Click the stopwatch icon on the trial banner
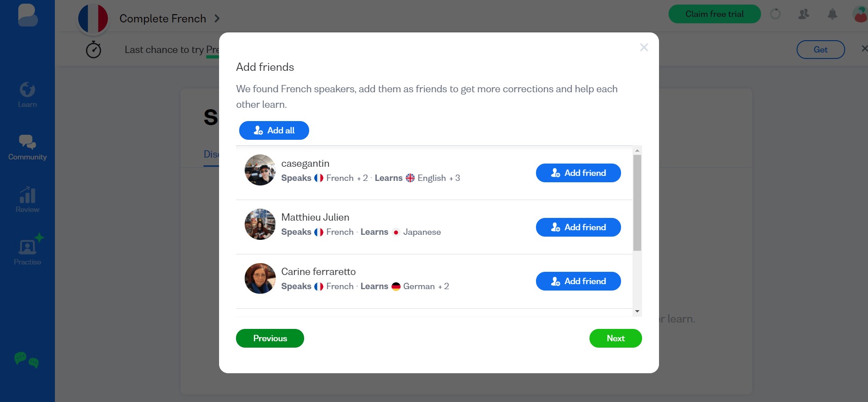 point(93,49)
